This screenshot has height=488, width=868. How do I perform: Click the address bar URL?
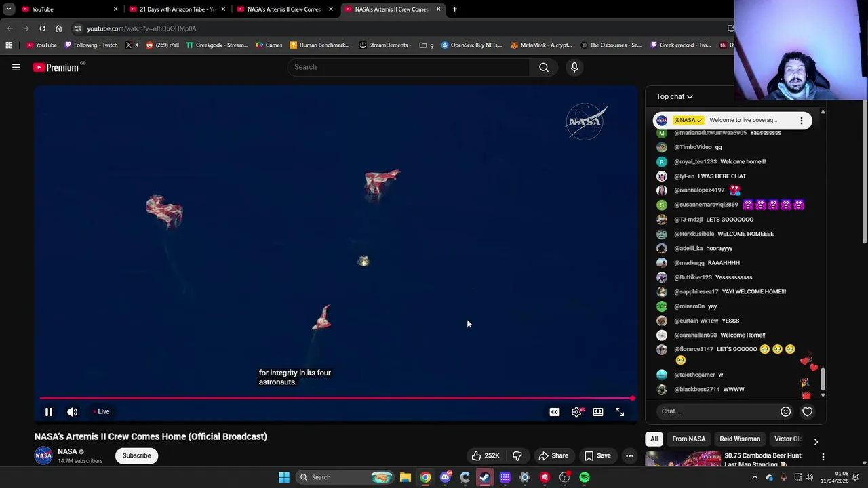point(141,28)
